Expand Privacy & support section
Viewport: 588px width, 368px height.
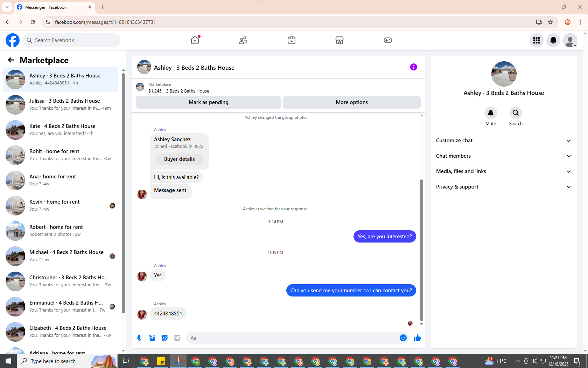click(x=504, y=187)
